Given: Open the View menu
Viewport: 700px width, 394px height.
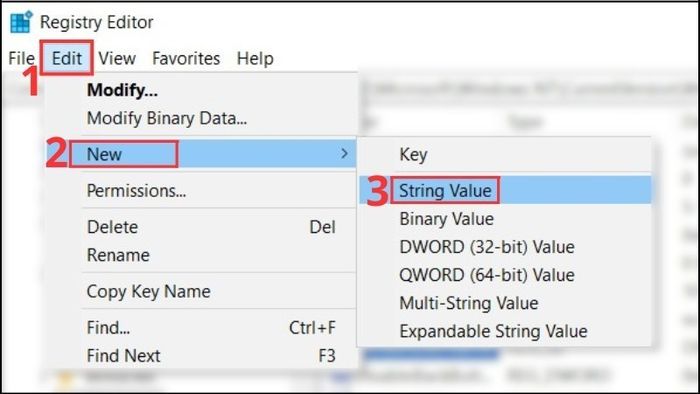Looking at the screenshot, I should 117,58.
